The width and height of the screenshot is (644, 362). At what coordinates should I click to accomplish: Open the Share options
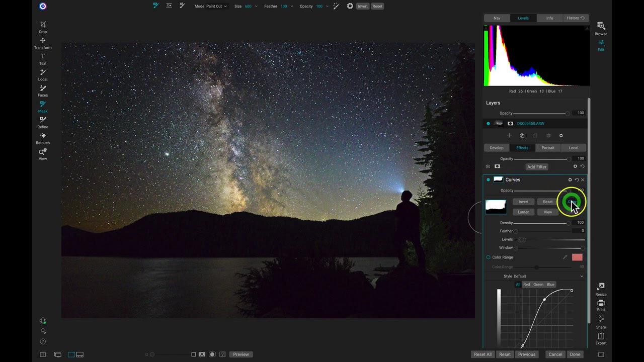click(601, 322)
